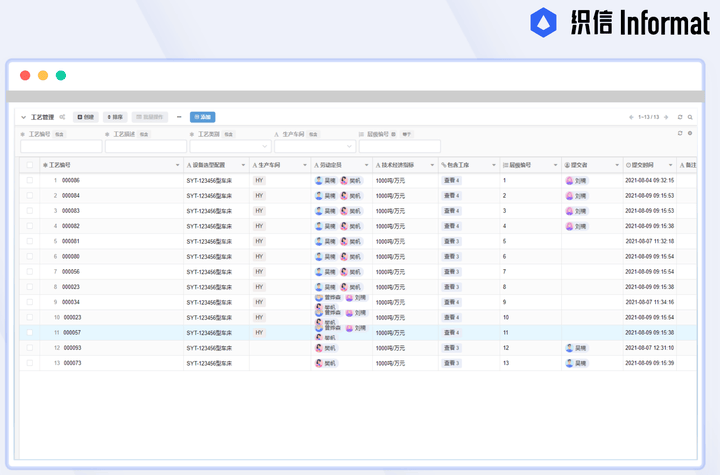Viewport: 720px width, 475px height.
Task: Click the 创建 button
Action: (85, 117)
